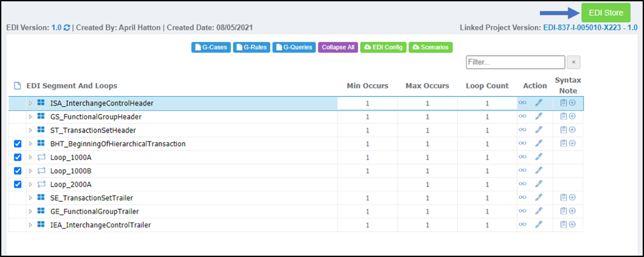Expand ISA_InterchangeControlHeader row
The image size is (644, 257).
30,103
